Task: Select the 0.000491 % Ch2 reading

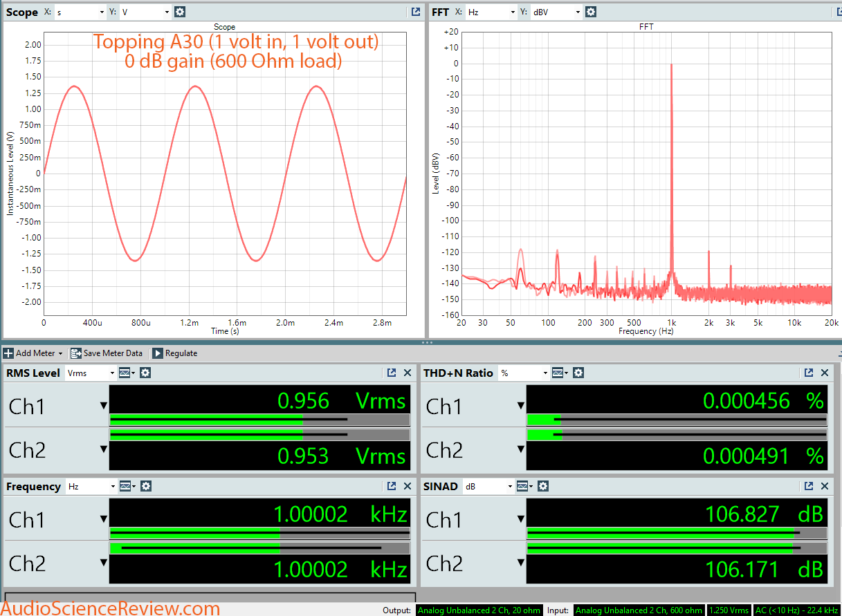Action: pyautogui.click(x=763, y=456)
